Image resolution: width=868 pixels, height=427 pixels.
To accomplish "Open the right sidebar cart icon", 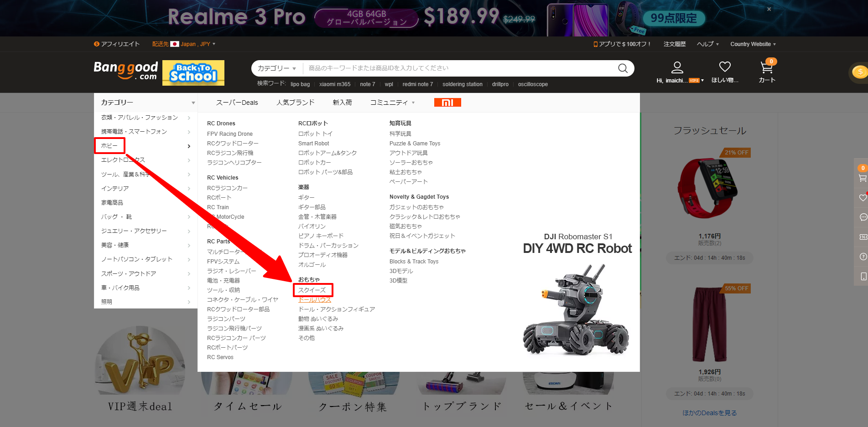I will [862, 178].
